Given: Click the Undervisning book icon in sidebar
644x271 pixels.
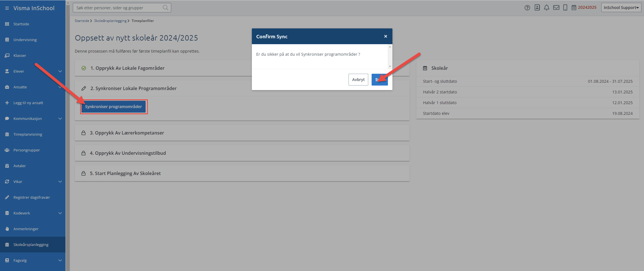Looking at the screenshot, I should (7, 40).
